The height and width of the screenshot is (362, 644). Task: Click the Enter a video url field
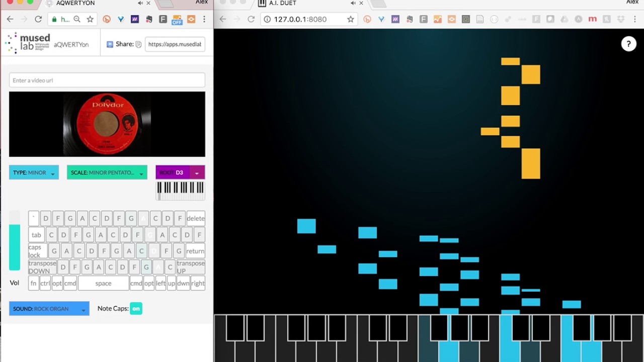(x=107, y=80)
